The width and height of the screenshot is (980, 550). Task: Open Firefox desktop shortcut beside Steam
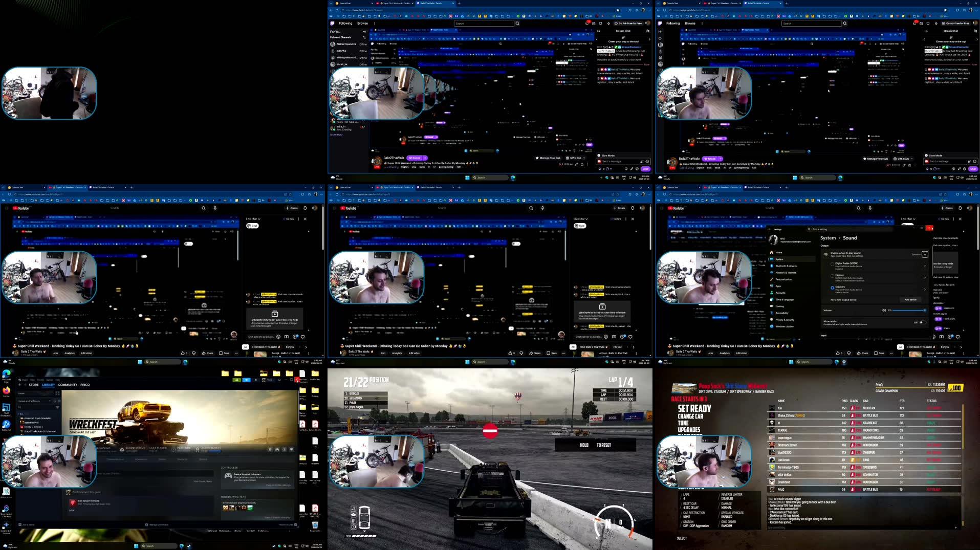pyautogui.click(x=6, y=391)
